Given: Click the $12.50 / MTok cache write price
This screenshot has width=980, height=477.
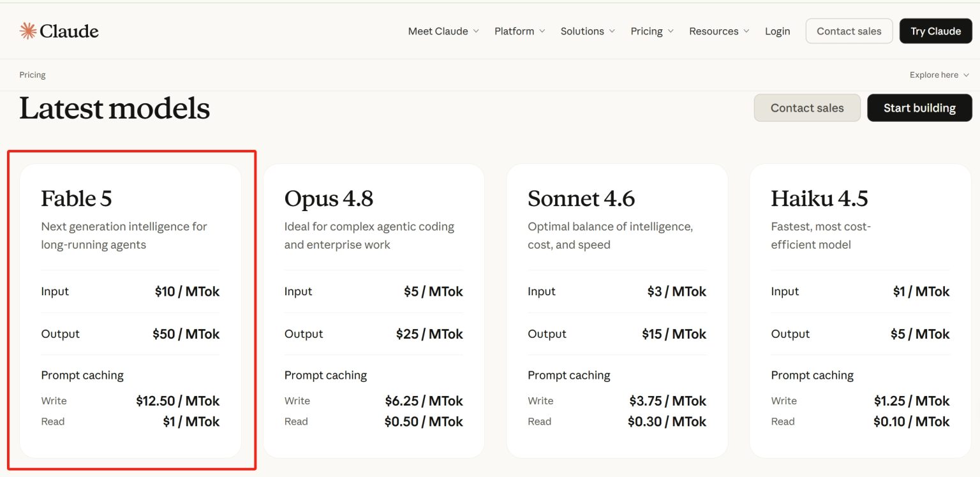Looking at the screenshot, I should point(177,401).
